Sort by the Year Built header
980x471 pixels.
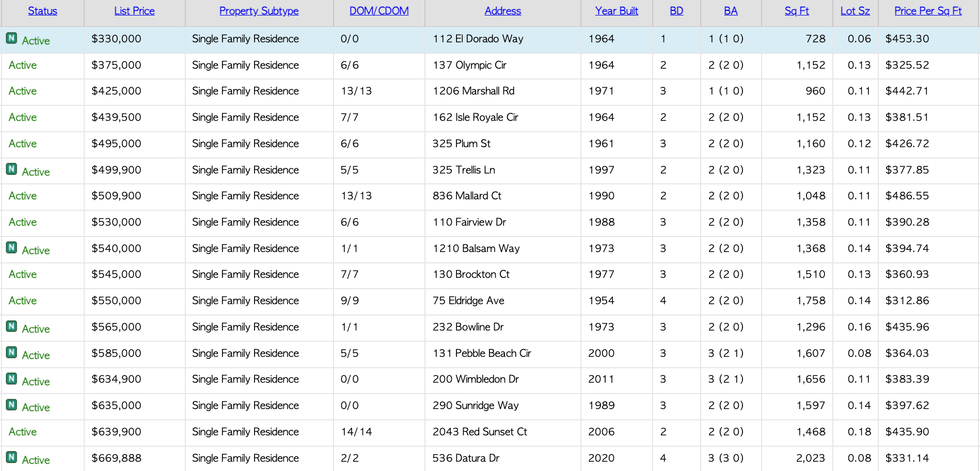[x=617, y=11]
